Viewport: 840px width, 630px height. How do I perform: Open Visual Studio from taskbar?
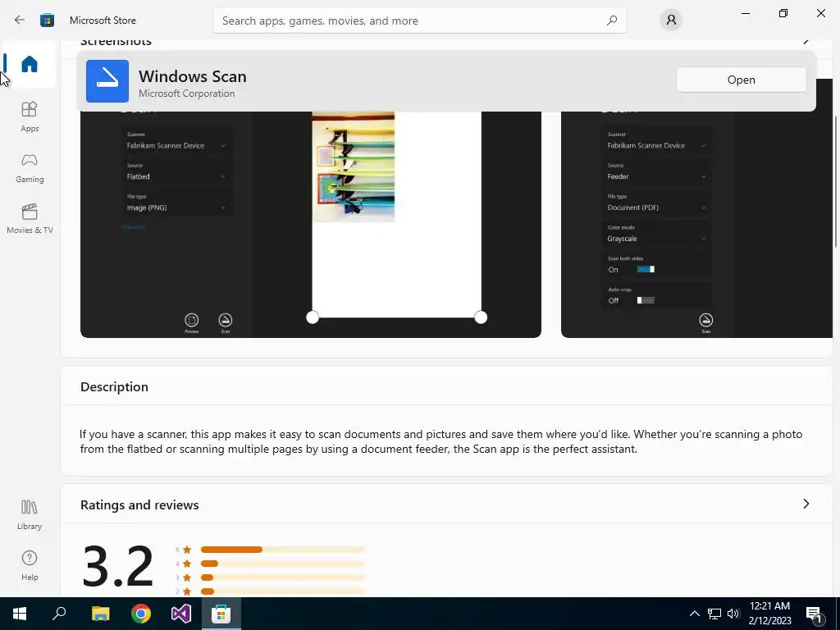(181, 614)
